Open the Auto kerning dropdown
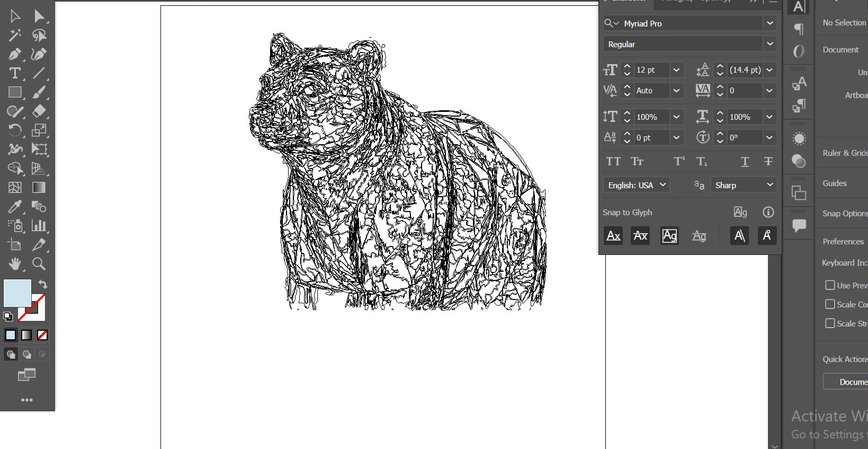This screenshot has width=868, height=449. 676,91
